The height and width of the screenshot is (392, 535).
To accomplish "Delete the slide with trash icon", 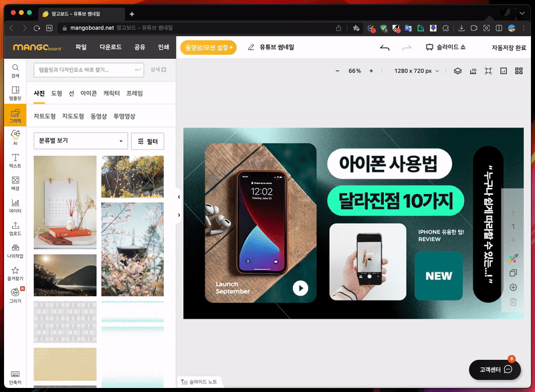I will click(x=513, y=302).
